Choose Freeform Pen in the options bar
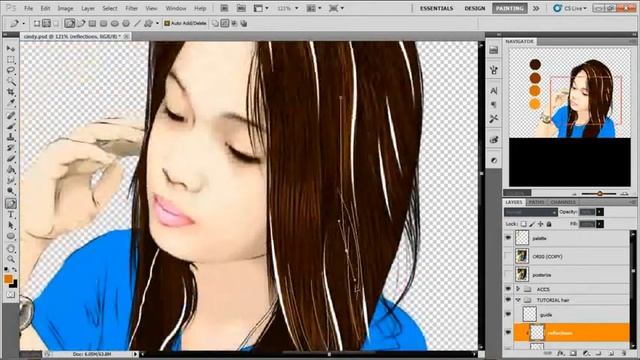 click(81, 24)
